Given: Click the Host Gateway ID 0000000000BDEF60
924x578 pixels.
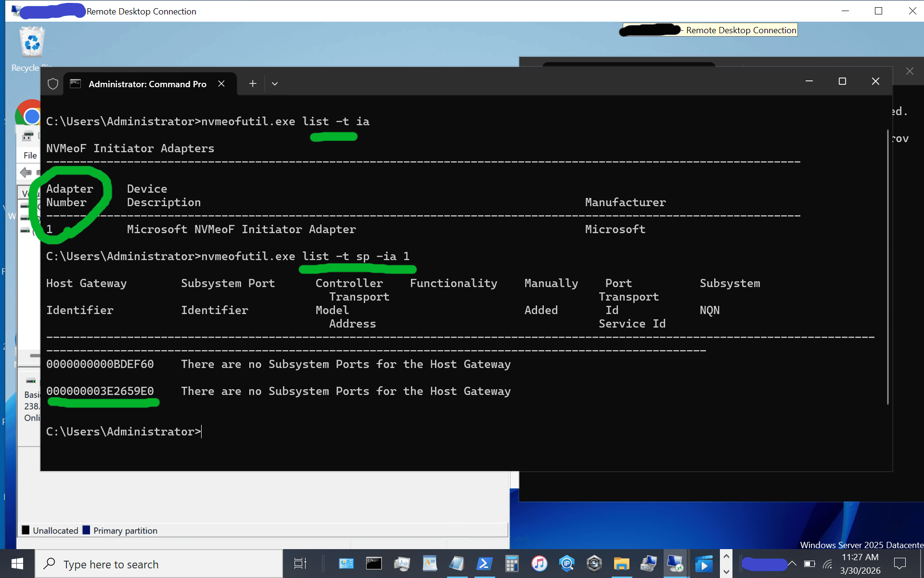Looking at the screenshot, I should click(100, 364).
